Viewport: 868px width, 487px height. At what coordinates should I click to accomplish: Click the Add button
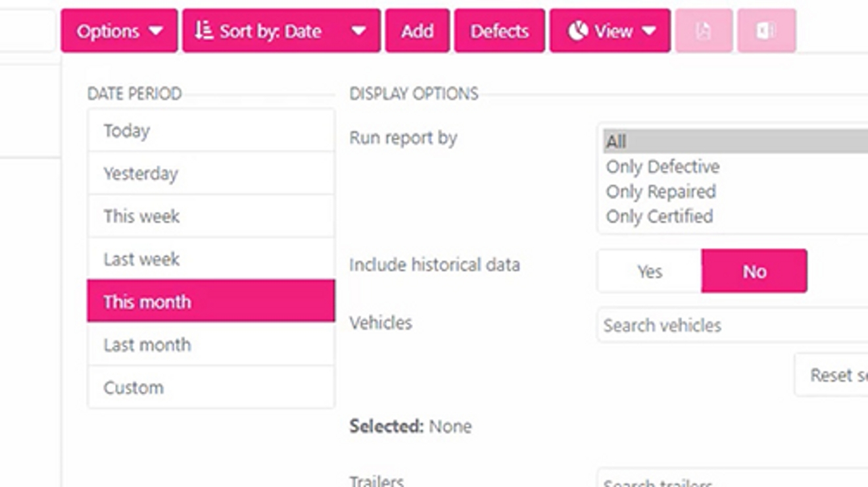pos(417,30)
